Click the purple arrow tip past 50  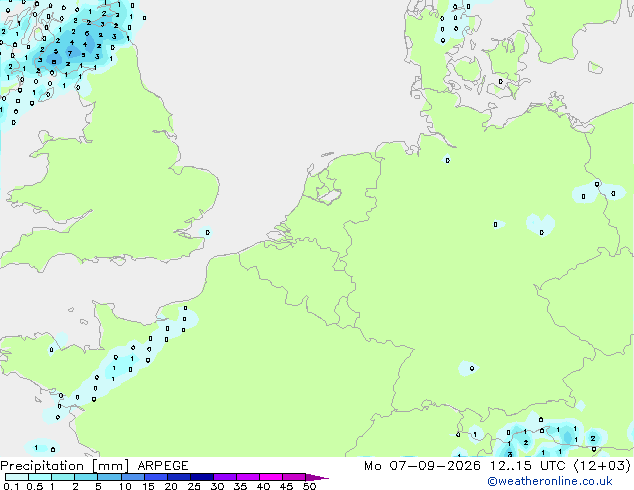[317, 477]
